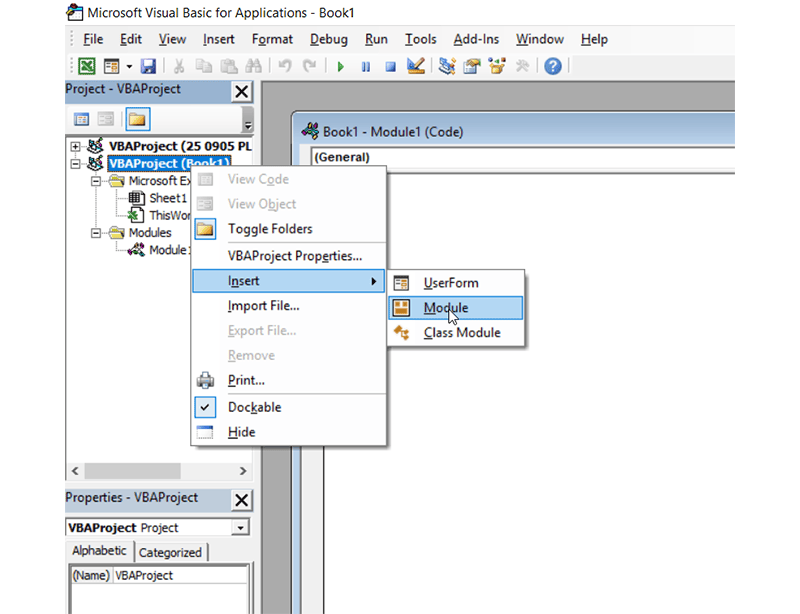Open the Help menu
Screen dimensions: 800x614
(x=594, y=39)
